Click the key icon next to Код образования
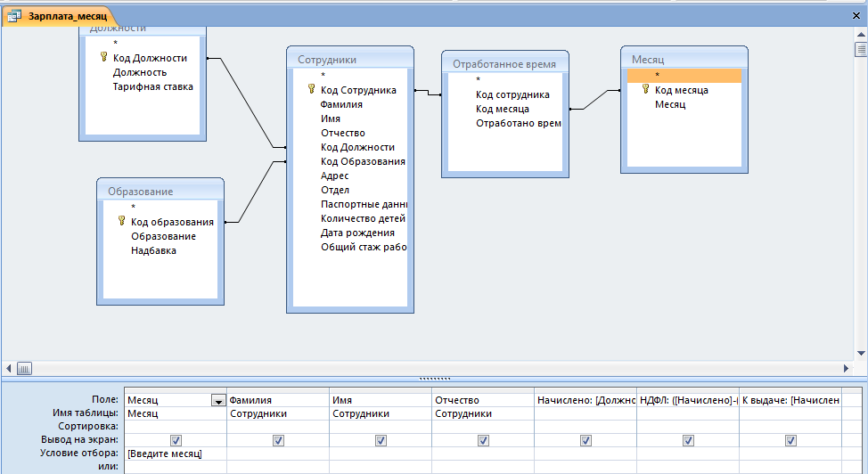 coord(122,221)
